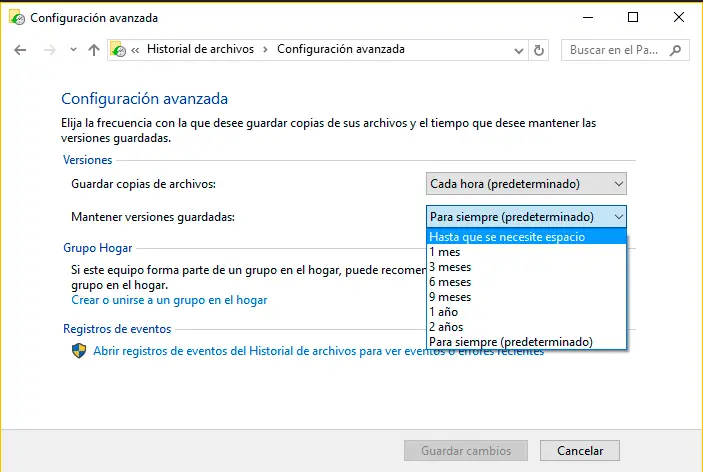Select 'Para siempre (predeterminado)' in the list
The width and height of the screenshot is (703, 472).
[x=510, y=342]
